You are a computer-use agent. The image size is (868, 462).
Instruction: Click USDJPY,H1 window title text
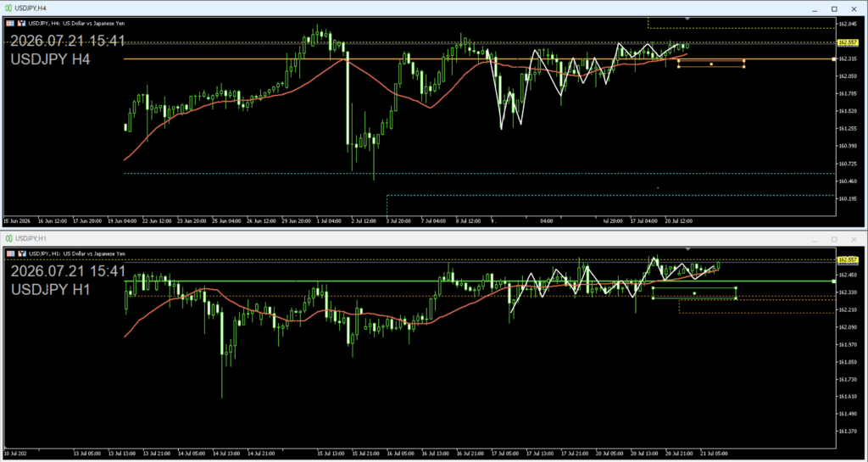[31, 238]
